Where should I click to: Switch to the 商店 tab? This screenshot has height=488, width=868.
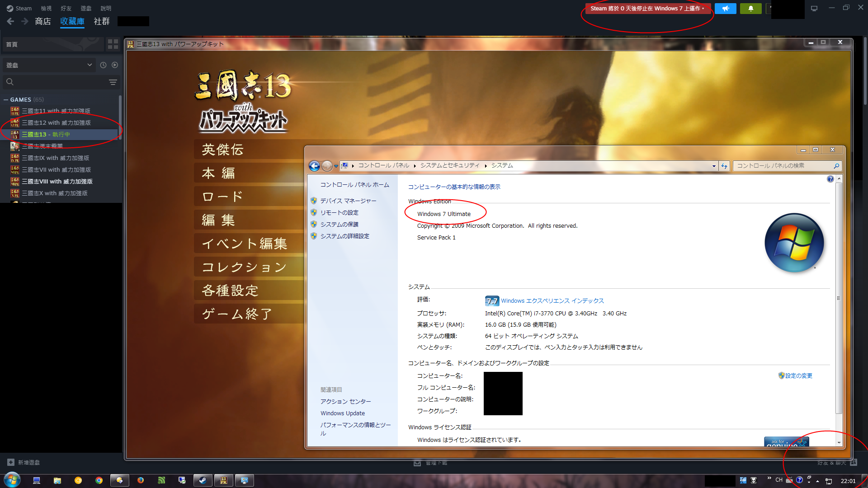pyautogui.click(x=43, y=21)
